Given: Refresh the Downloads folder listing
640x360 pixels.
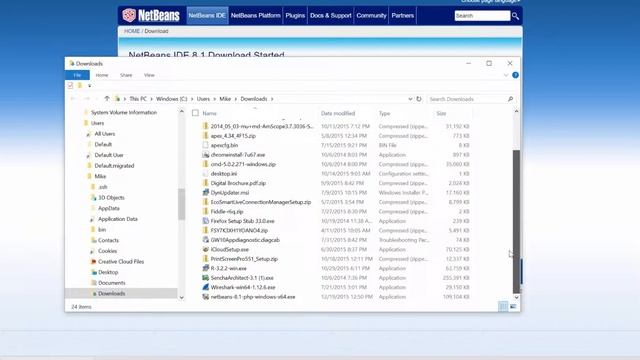Looking at the screenshot, I should 419,99.
